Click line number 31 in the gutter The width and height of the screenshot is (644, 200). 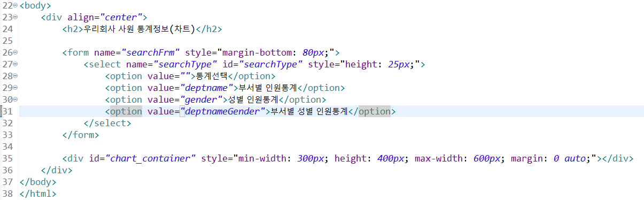(7, 111)
